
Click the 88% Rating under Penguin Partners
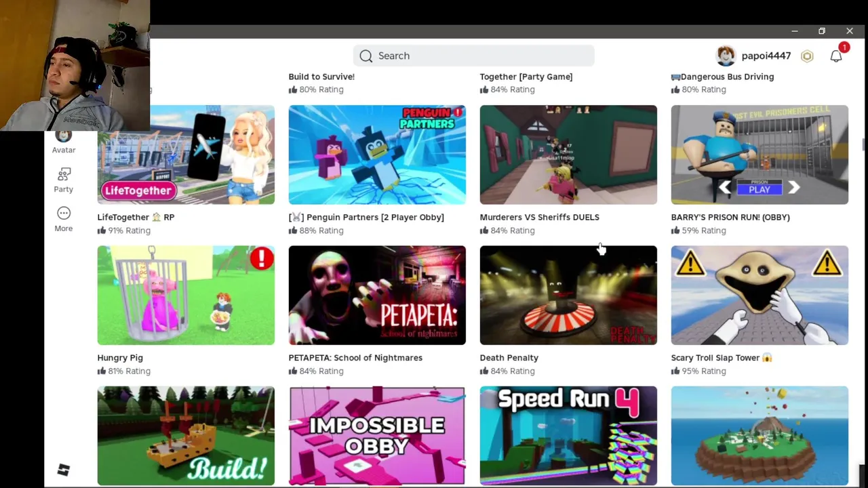tap(316, 230)
